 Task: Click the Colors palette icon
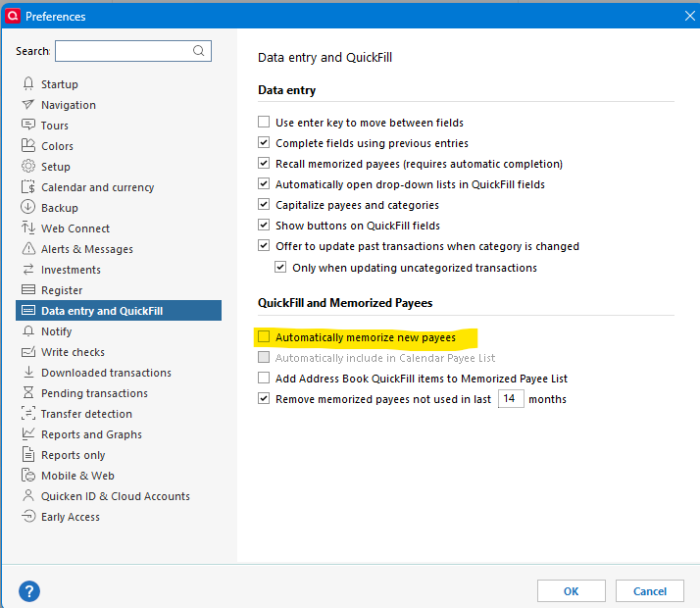[x=28, y=145]
